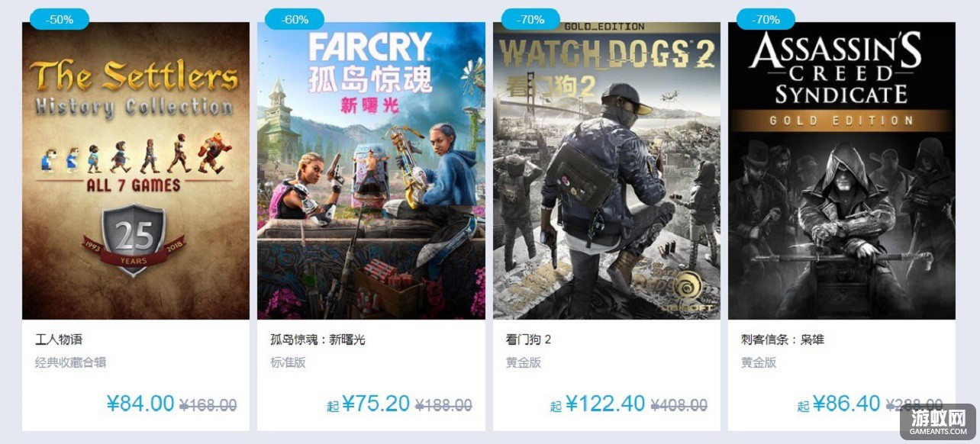Open The Settlers History Collection cover image
The width and height of the screenshot is (980, 444).
(136, 170)
